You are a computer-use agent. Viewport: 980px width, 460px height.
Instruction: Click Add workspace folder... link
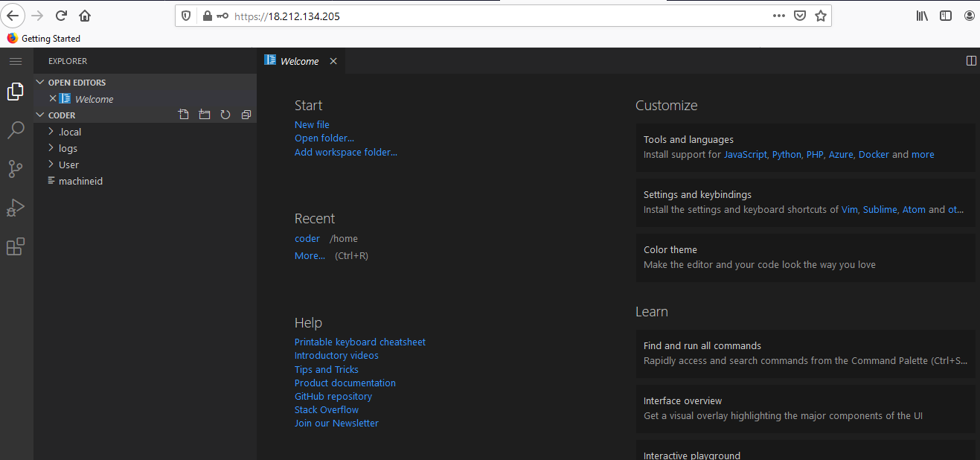346,152
